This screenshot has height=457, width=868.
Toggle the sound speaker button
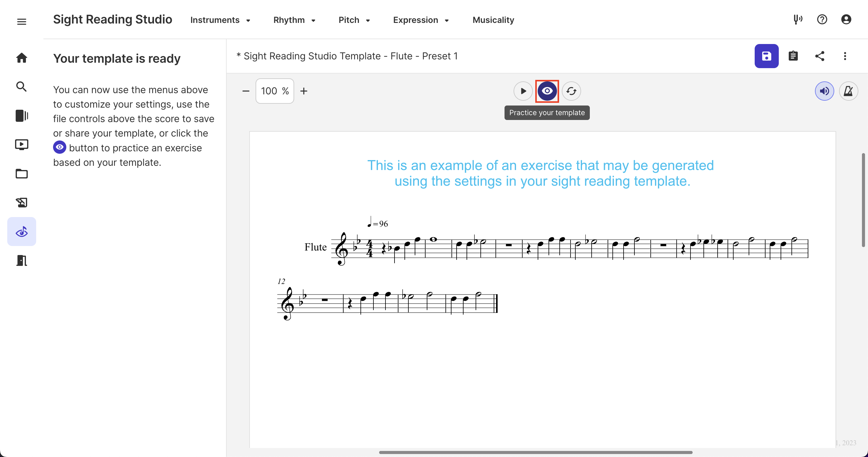tap(824, 91)
